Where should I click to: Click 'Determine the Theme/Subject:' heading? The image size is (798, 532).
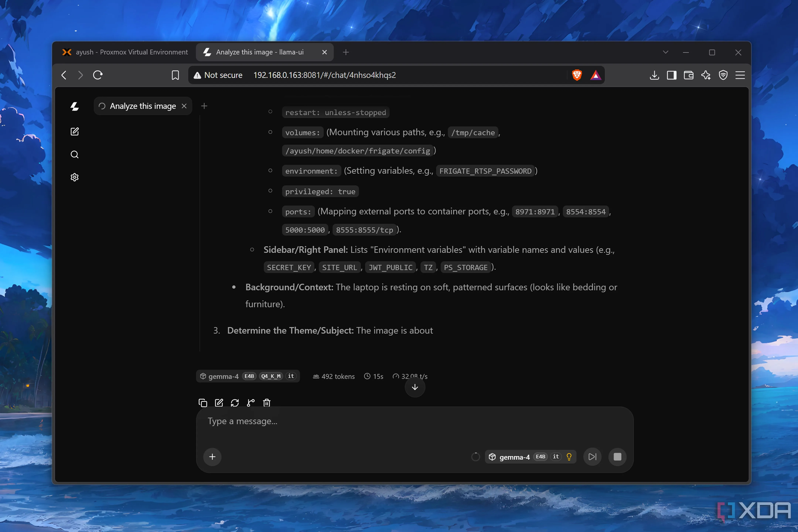click(290, 330)
